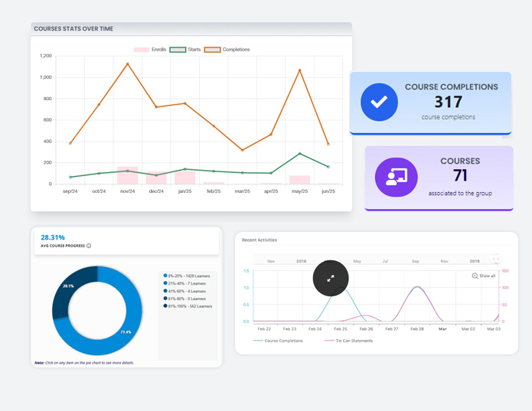Click the Show all link
Image resolution: width=532 pixels, height=411 pixels.
[x=487, y=276]
